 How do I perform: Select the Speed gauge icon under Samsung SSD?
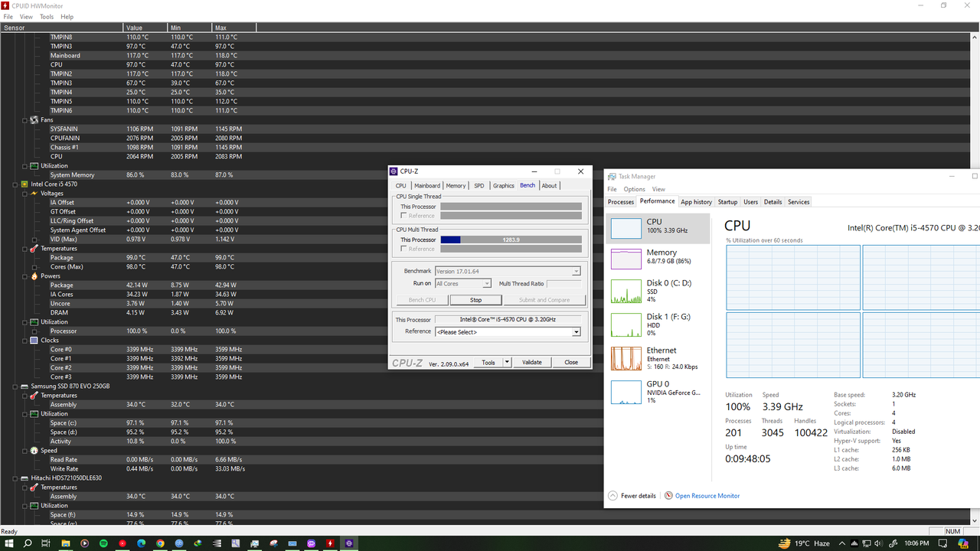pos(34,451)
